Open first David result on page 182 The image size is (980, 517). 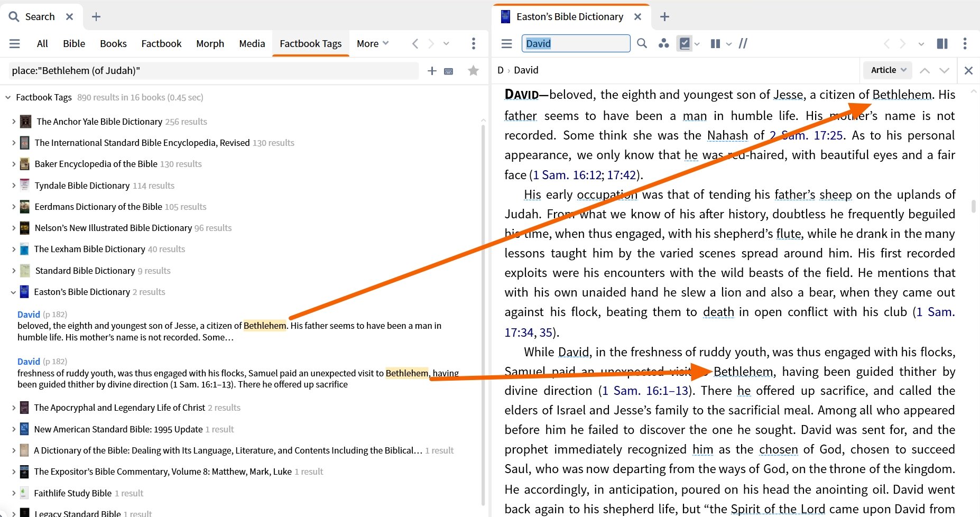coord(29,315)
